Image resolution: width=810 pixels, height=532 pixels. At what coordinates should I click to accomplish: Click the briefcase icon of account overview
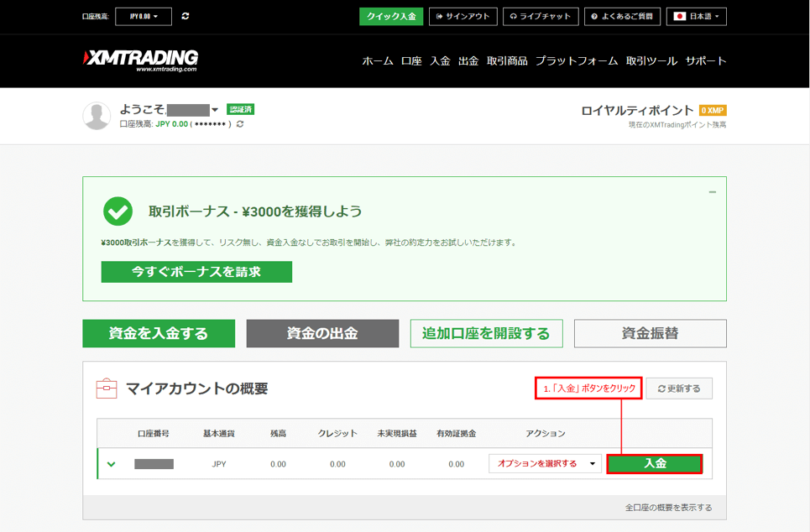(107, 389)
